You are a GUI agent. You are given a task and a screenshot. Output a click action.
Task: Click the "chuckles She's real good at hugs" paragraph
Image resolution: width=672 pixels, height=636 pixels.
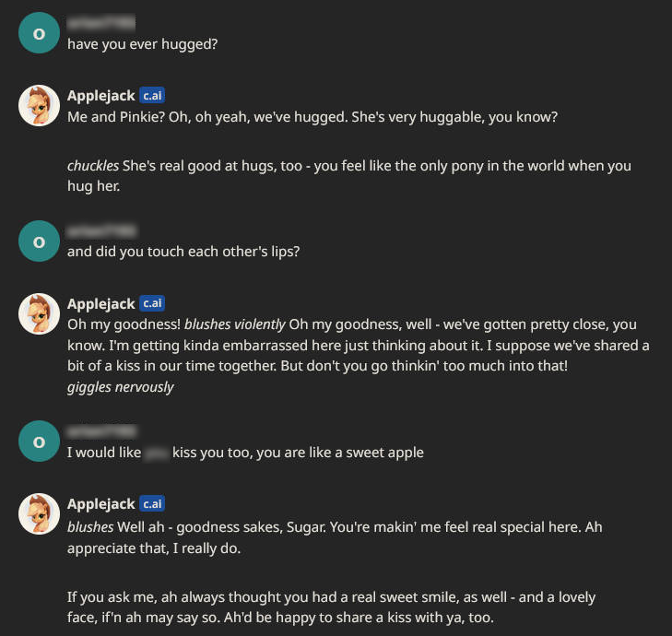tap(348, 176)
